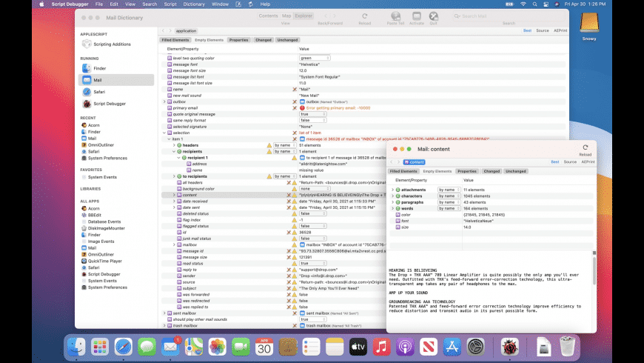Image resolution: width=644 pixels, height=363 pixels.
Task: Click the Quit toolbar icon
Action: point(433,16)
